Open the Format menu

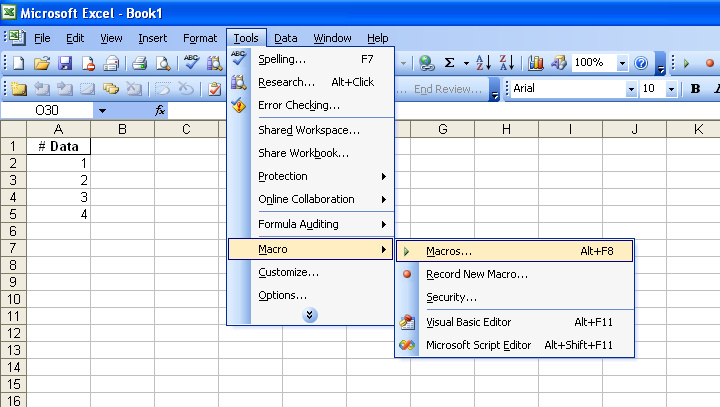point(200,38)
